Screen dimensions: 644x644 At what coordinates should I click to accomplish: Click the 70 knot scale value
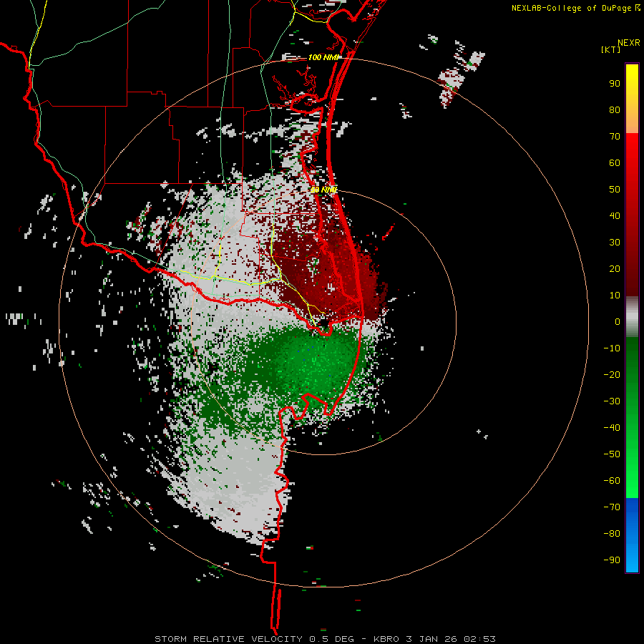pyautogui.click(x=615, y=137)
